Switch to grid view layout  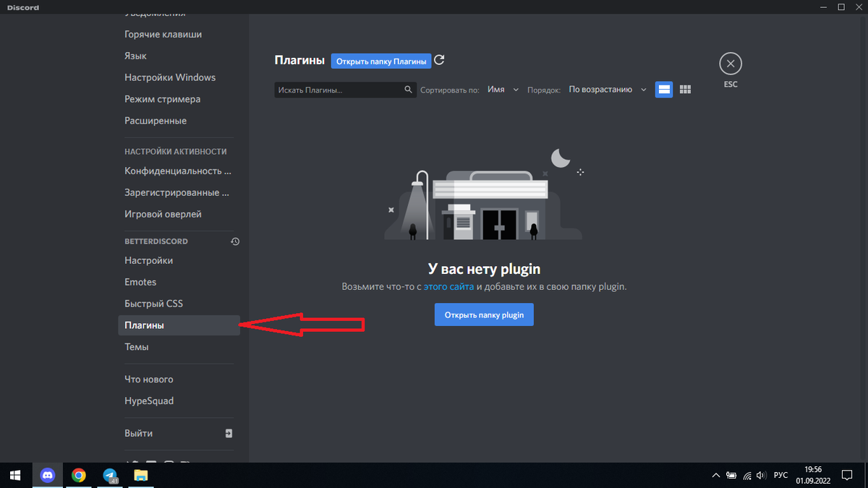685,89
